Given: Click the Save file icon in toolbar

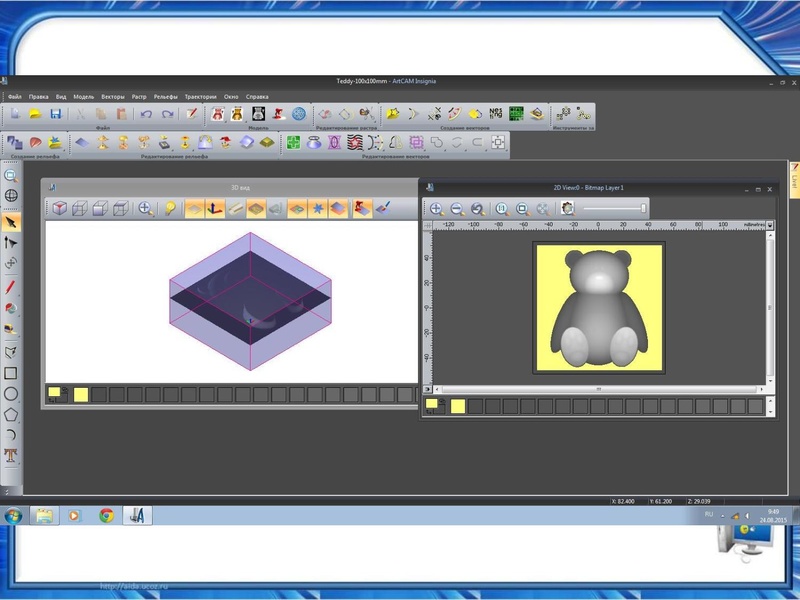Looking at the screenshot, I should 55,114.
